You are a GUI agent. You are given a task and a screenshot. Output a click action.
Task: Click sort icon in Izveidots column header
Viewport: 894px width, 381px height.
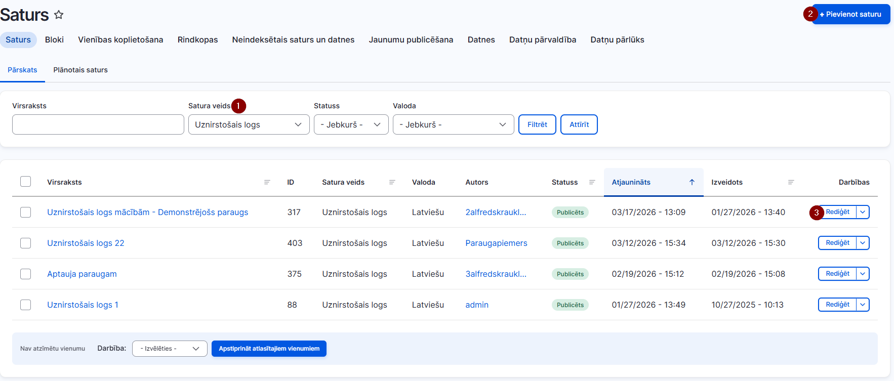coord(791,183)
